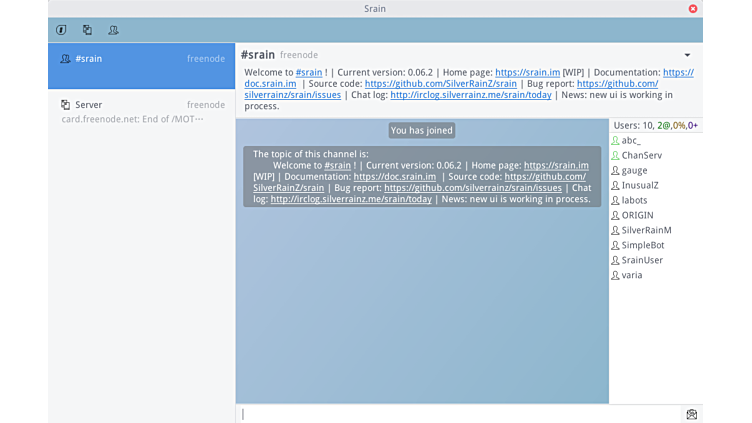
Task: Select user abc_ in the user list
Action: click(631, 141)
